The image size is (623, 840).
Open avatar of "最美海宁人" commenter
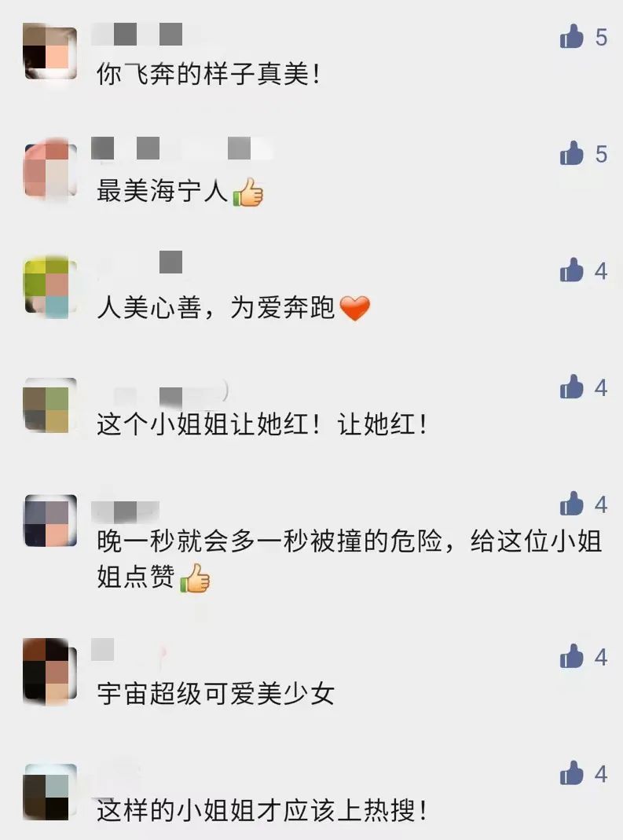[50, 169]
